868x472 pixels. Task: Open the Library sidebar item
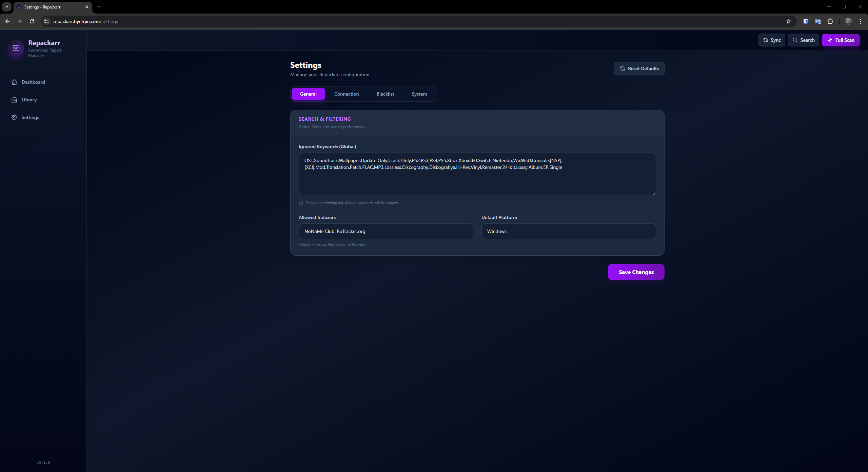[x=29, y=100]
